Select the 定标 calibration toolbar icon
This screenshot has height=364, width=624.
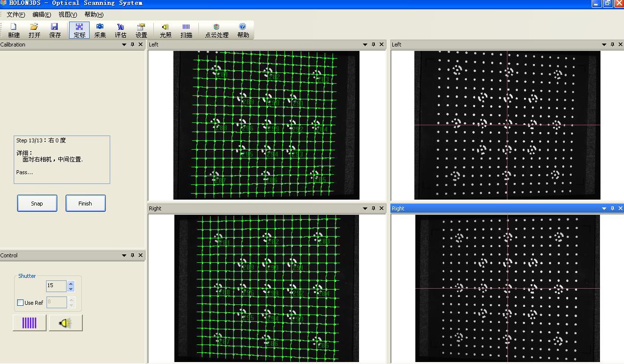(x=79, y=30)
